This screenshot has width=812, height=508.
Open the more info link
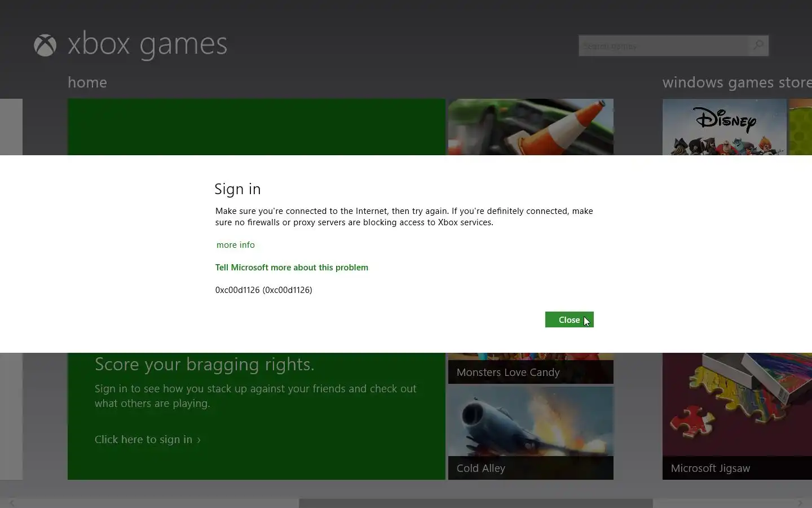[x=236, y=245]
